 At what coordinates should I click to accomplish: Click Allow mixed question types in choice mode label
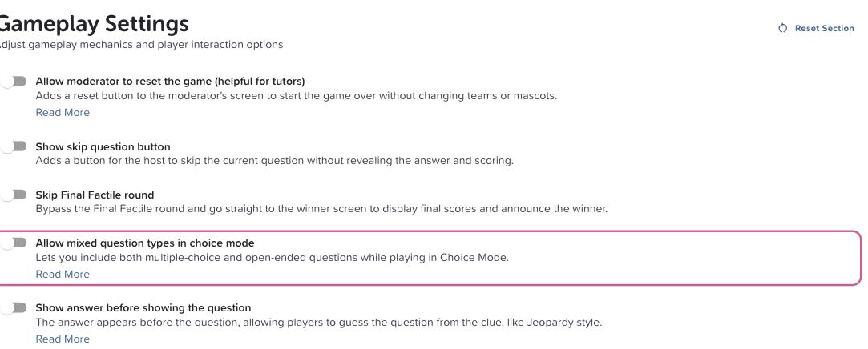pyautogui.click(x=145, y=243)
